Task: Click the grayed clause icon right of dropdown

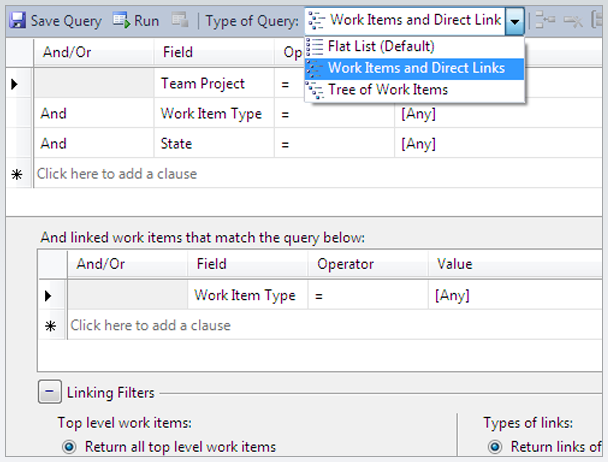Action: 545,20
